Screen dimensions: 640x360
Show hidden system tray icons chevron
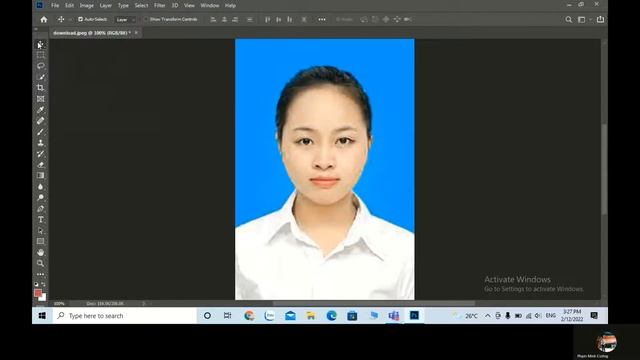(x=487, y=316)
